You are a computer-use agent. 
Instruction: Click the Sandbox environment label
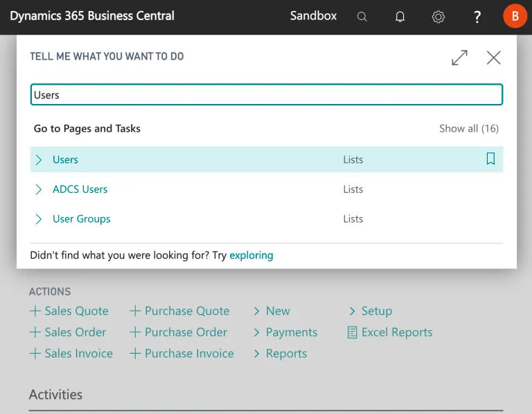(313, 16)
